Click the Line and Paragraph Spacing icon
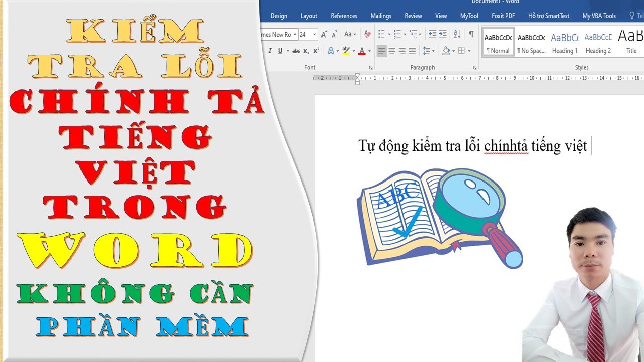Image resolution: width=644 pixels, height=362 pixels. click(426, 51)
